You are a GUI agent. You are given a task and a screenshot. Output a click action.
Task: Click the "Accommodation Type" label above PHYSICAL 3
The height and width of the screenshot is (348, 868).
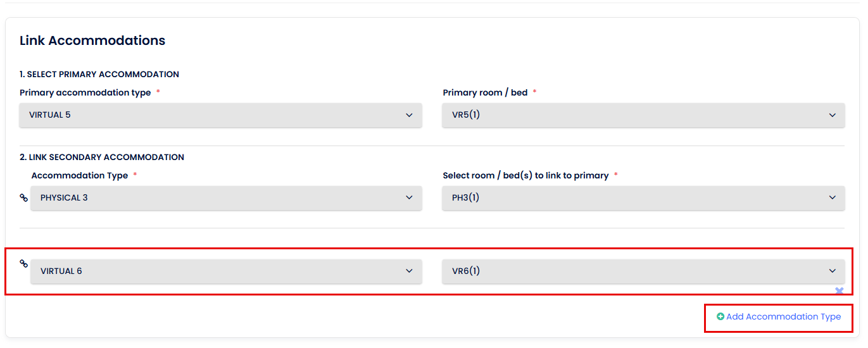click(80, 176)
